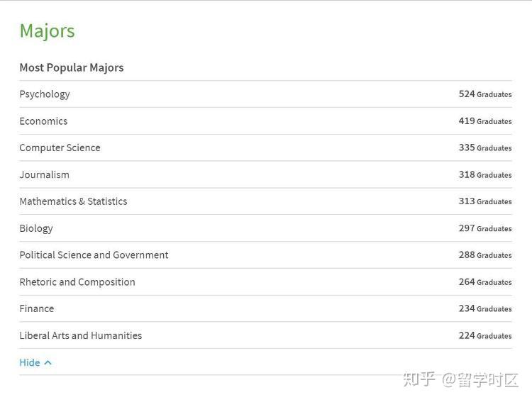The width and height of the screenshot is (532, 402).
Task: Click the Majors section heading
Action: point(47,31)
